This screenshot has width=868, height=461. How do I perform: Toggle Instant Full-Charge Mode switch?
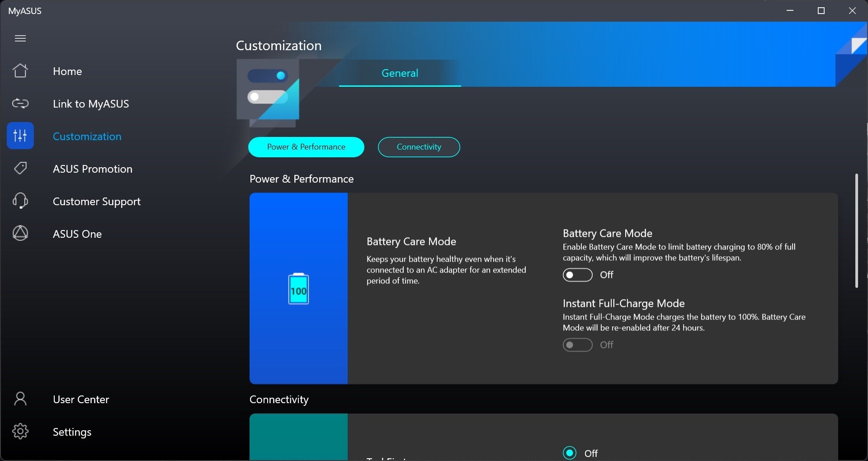coord(577,345)
